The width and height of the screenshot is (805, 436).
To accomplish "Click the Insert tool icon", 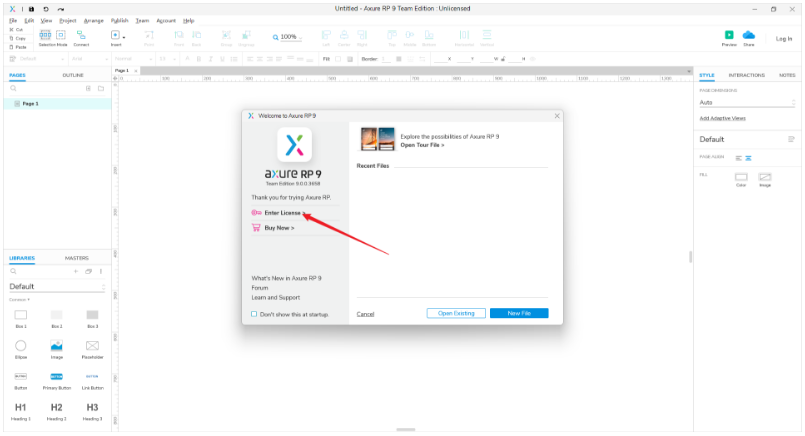I will coord(115,35).
